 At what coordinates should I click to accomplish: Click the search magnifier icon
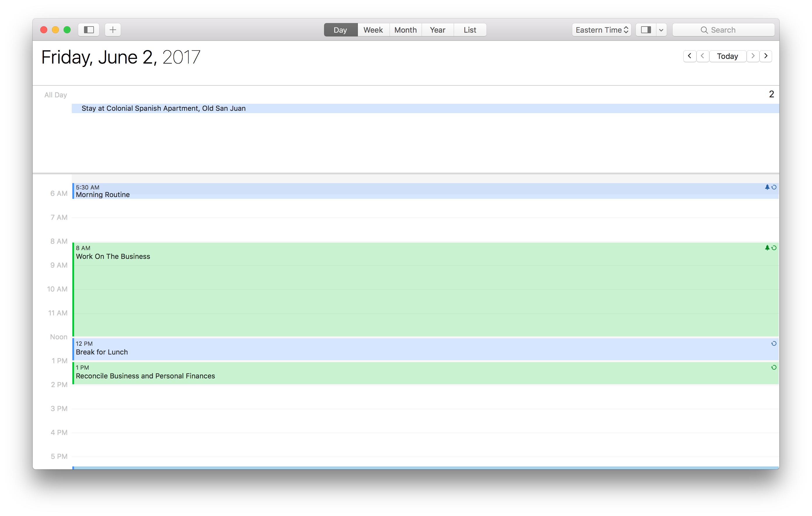click(705, 30)
